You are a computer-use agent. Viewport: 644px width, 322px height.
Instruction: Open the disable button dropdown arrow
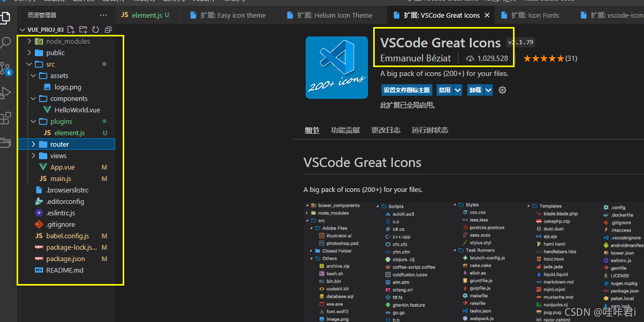tap(458, 90)
